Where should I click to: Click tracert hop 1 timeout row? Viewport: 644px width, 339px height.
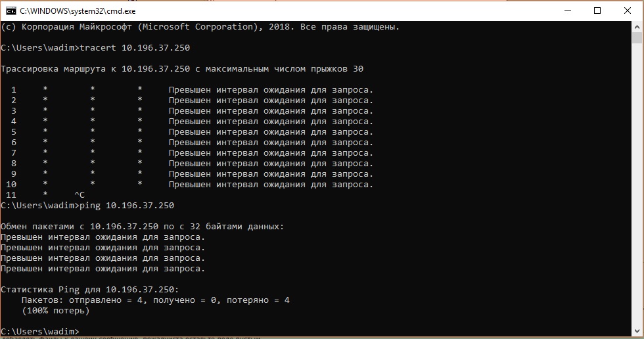pyautogui.click(x=192, y=90)
